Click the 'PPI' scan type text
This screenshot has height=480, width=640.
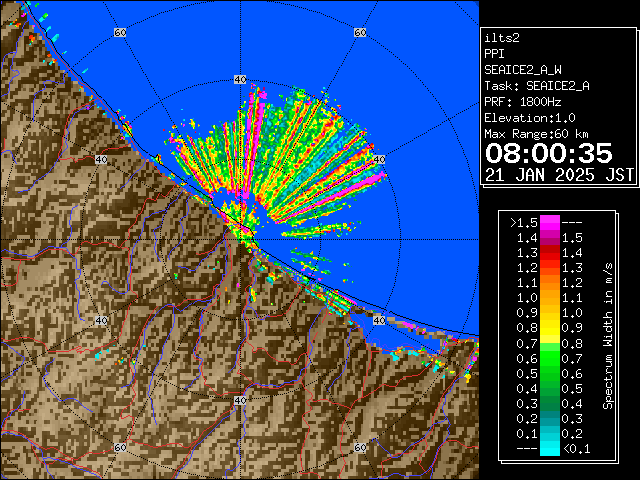[494, 54]
